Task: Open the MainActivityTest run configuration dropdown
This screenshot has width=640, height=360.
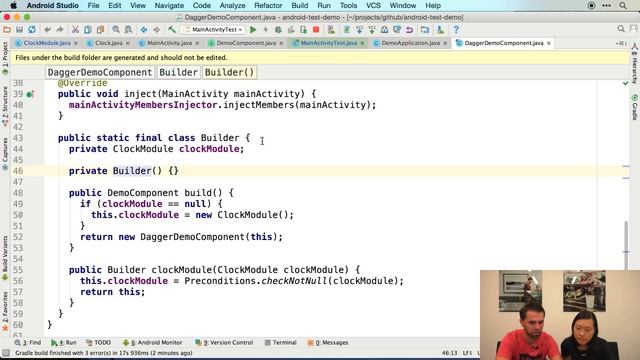Action: click(x=213, y=29)
